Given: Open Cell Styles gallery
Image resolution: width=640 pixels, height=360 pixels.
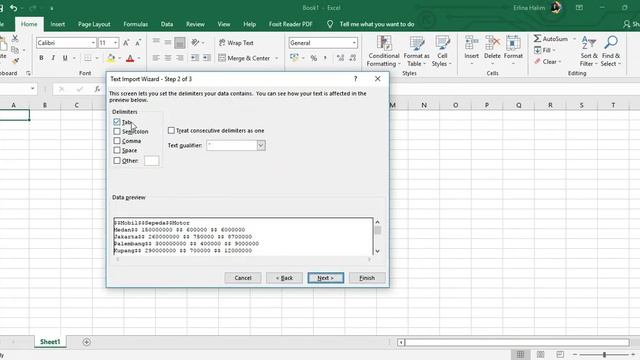Looking at the screenshot, I should point(442,51).
